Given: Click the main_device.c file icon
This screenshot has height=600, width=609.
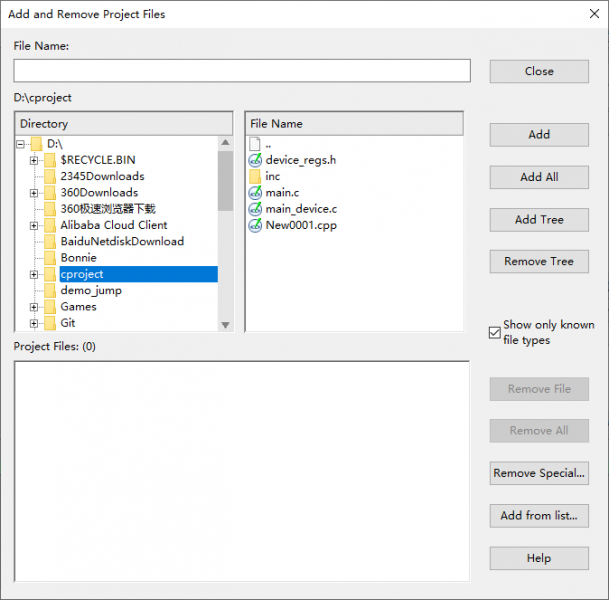Looking at the screenshot, I should (255, 209).
